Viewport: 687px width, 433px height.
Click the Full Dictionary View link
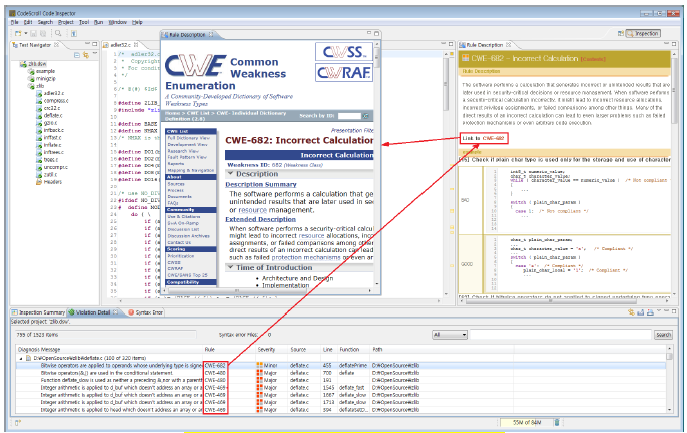(x=188, y=138)
